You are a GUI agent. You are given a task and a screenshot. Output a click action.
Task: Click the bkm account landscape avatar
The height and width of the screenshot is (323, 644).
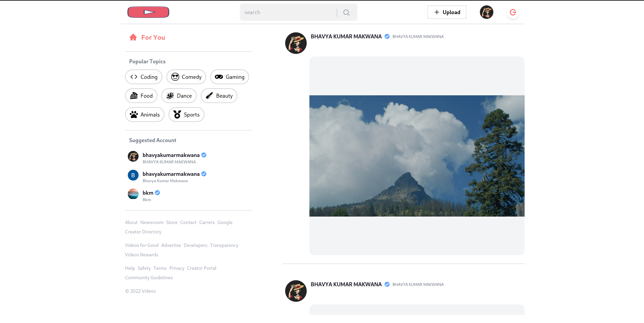pos(133,194)
